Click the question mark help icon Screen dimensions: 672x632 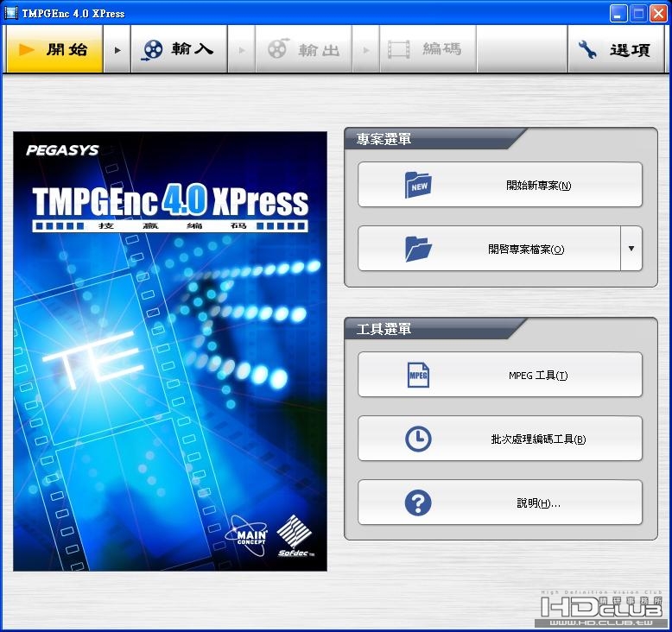(x=418, y=502)
